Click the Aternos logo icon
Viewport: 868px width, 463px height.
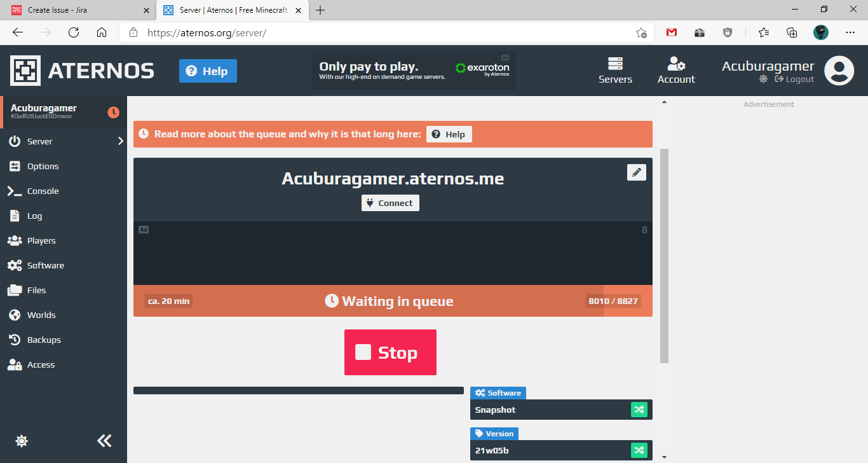(x=25, y=71)
